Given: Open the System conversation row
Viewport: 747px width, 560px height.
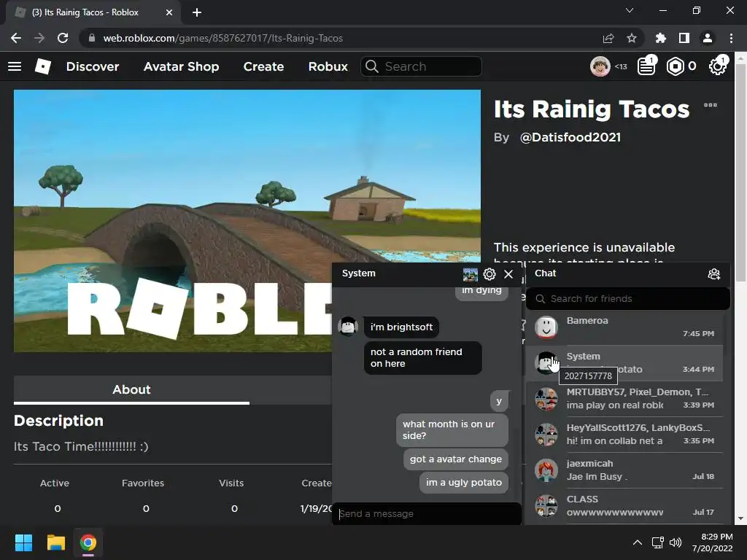Looking at the screenshot, I should pos(624,363).
